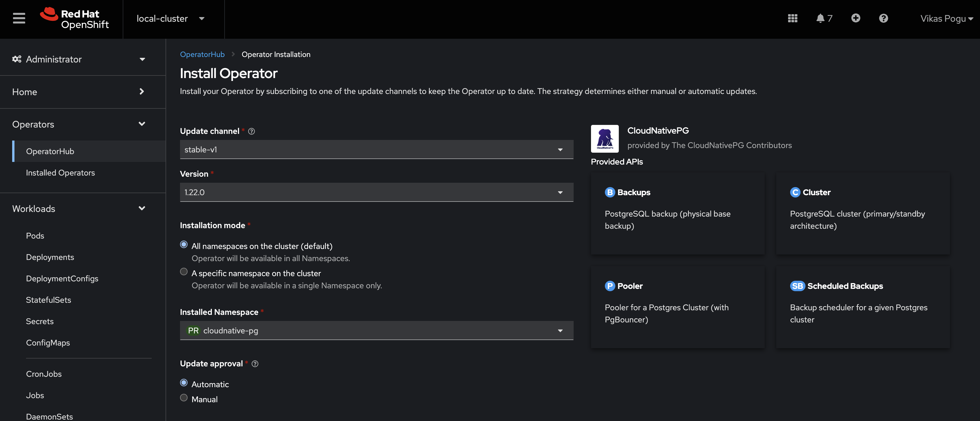The image size is (980, 421).
Task: Open Secrets under Workloads
Action: pos(40,322)
